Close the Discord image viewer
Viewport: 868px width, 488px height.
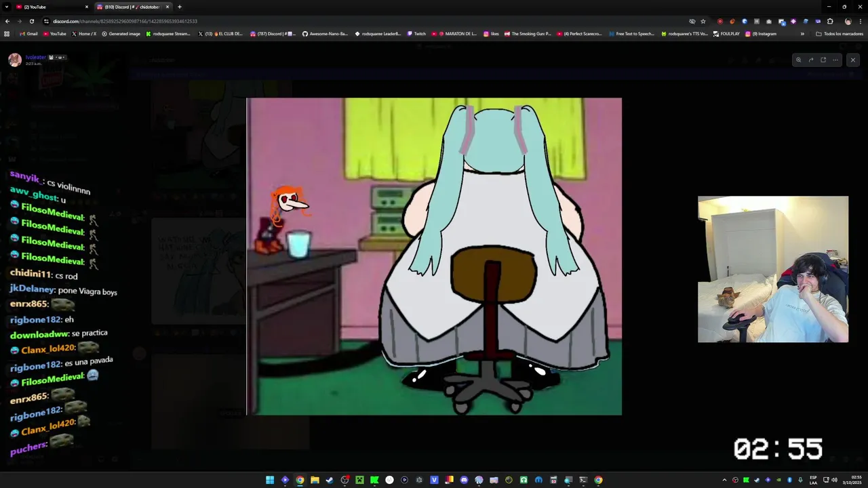tap(853, 60)
